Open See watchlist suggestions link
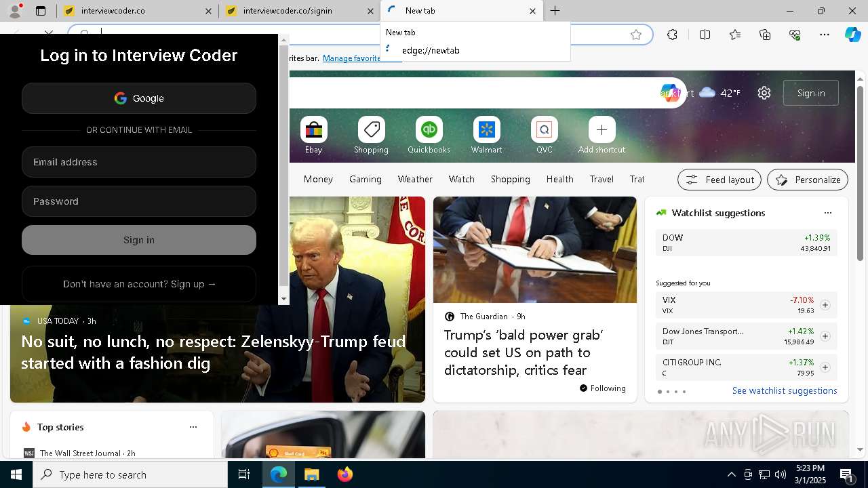Image resolution: width=868 pixels, height=488 pixels. [x=785, y=390]
